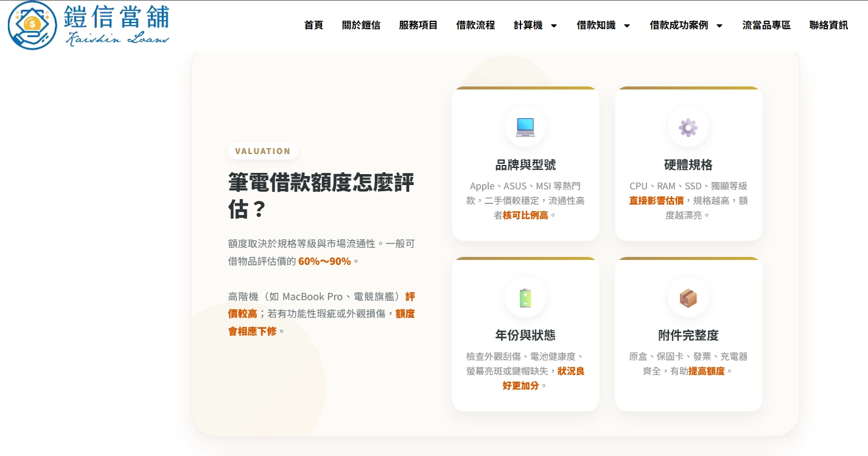The height and width of the screenshot is (456, 868).
Task: Click the 年份與狀態 card heading
Action: click(525, 335)
